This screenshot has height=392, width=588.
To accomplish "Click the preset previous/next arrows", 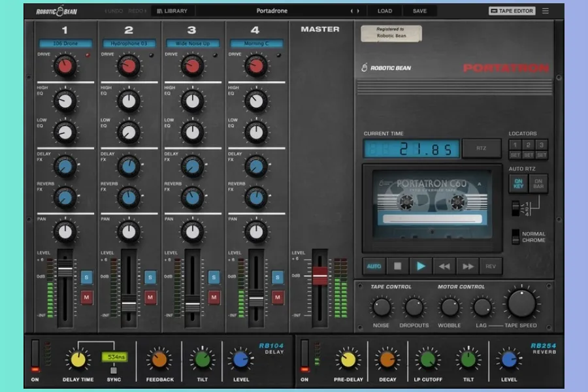I will [355, 11].
